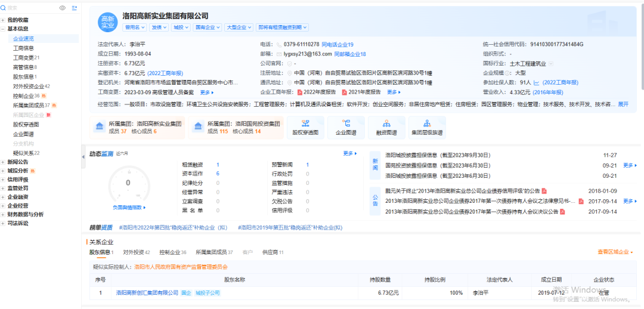Click the envelope icon beside the email address
Screen dimensions: 644x309
click(279, 54)
